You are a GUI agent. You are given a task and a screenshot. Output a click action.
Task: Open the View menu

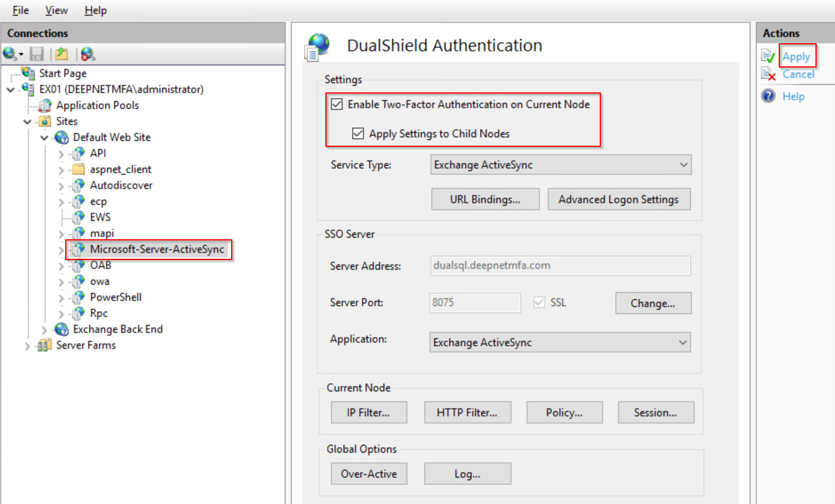[x=56, y=10]
